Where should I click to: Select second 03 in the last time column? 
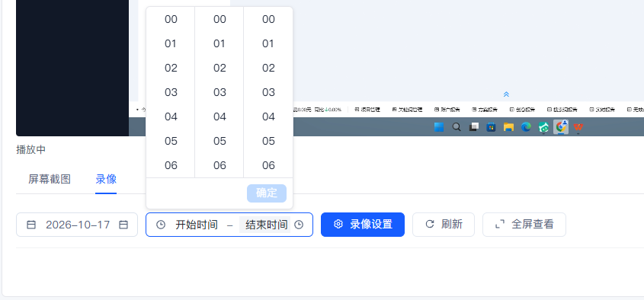click(x=268, y=92)
